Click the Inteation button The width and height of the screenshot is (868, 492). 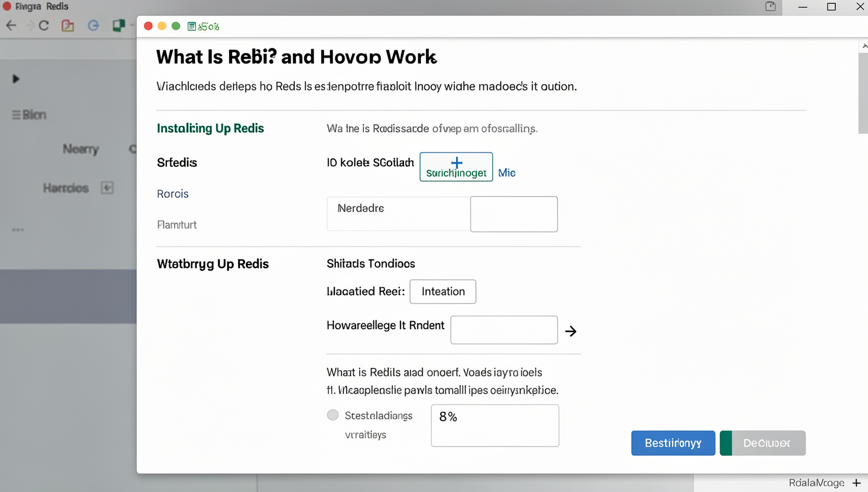pos(443,292)
